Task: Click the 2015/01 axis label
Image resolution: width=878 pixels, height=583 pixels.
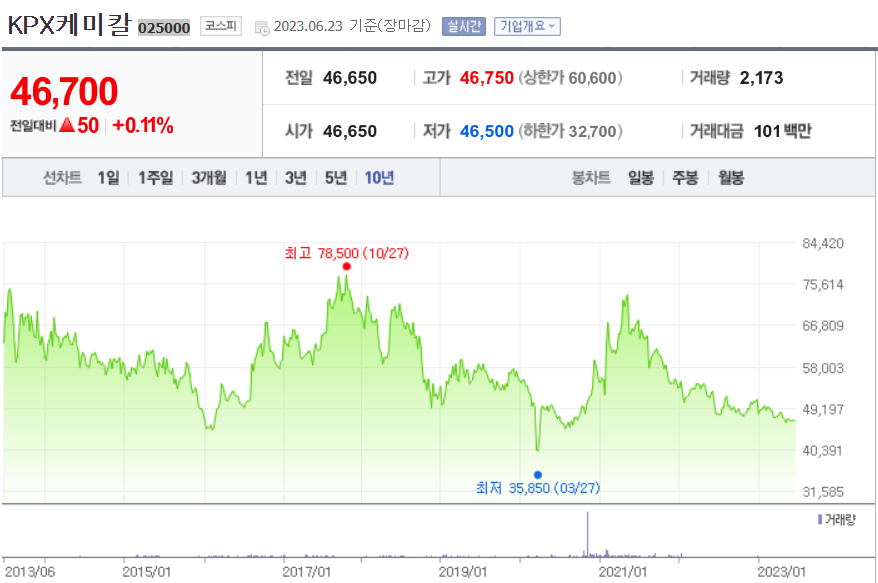Action: click(146, 572)
